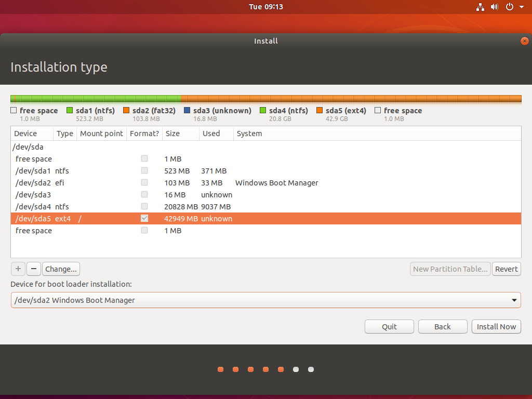This screenshot has height=399, width=532.
Task: Open the boot loader device dropdown
Action: click(x=265, y=300)
